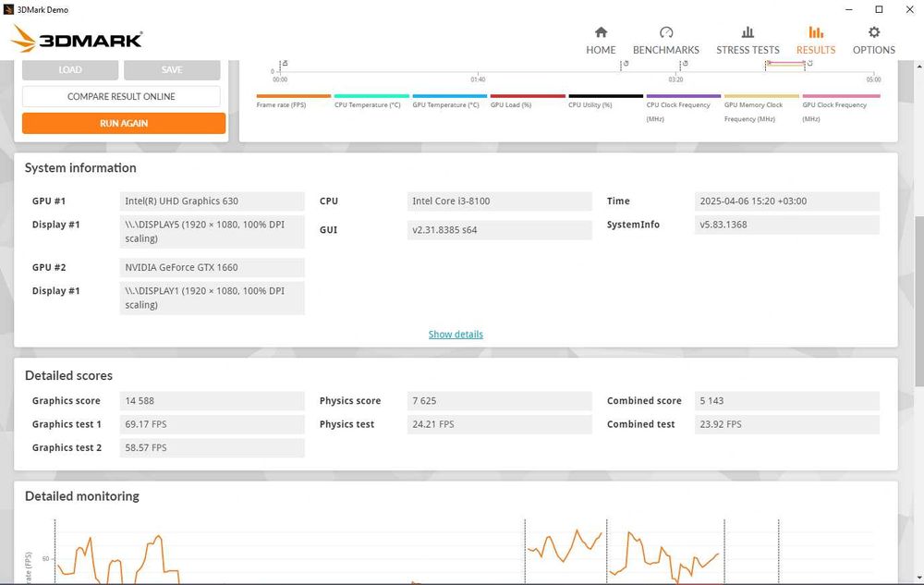Image resolution: width=924 pixels, height=585 pixels.
Task: Select the Time value 2025-04-06 15:20
Action: (x=786, y=201)
